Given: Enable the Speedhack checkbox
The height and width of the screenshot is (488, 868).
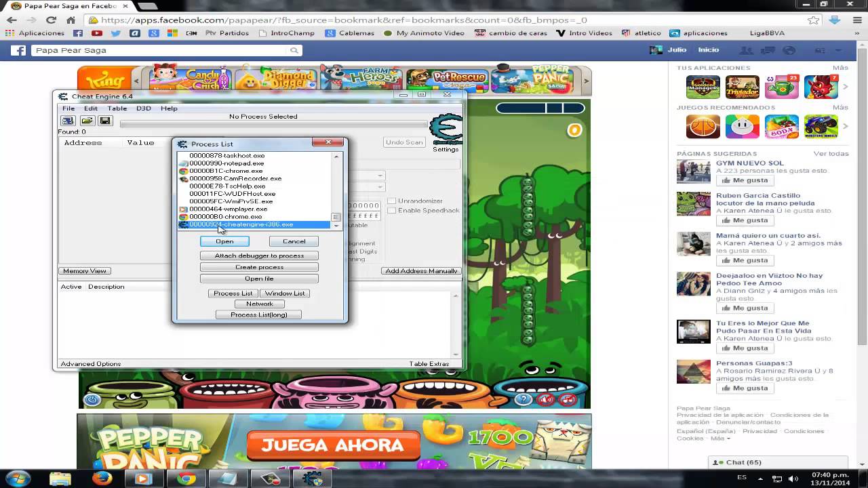Looking at the screenshot, I should [391, 211].
